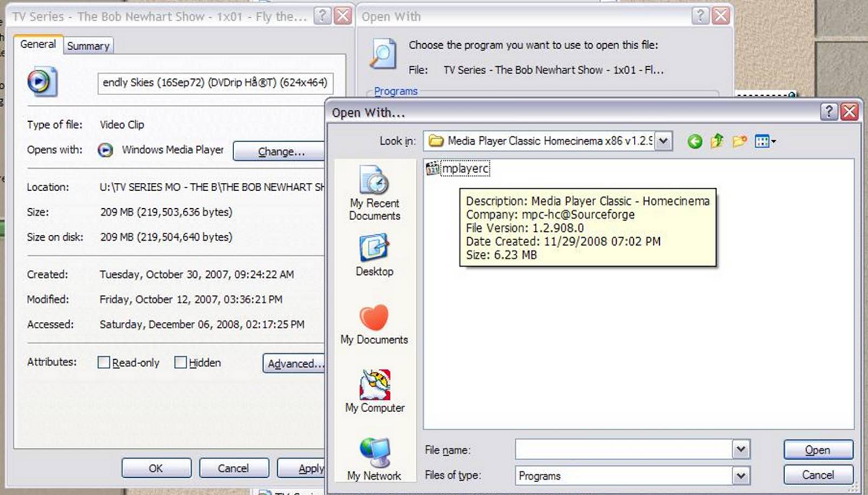Click the Location path text in Properties
The width and height of the screenshot is (868, 495).
click(213, 187)
